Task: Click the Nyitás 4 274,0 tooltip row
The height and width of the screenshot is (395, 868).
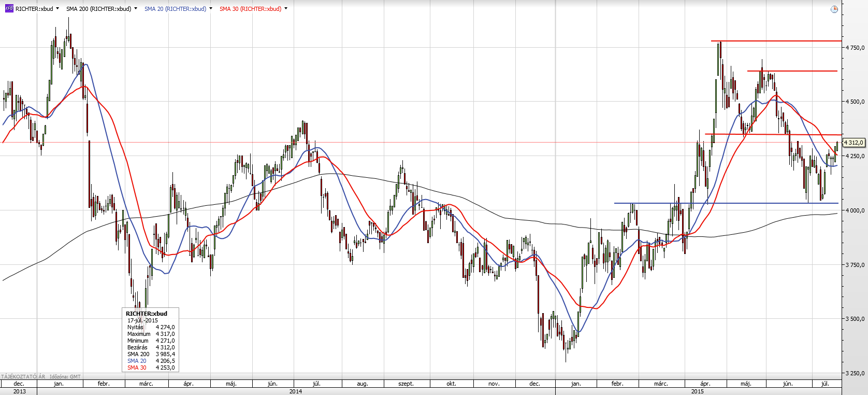Action: click(151, 327)
